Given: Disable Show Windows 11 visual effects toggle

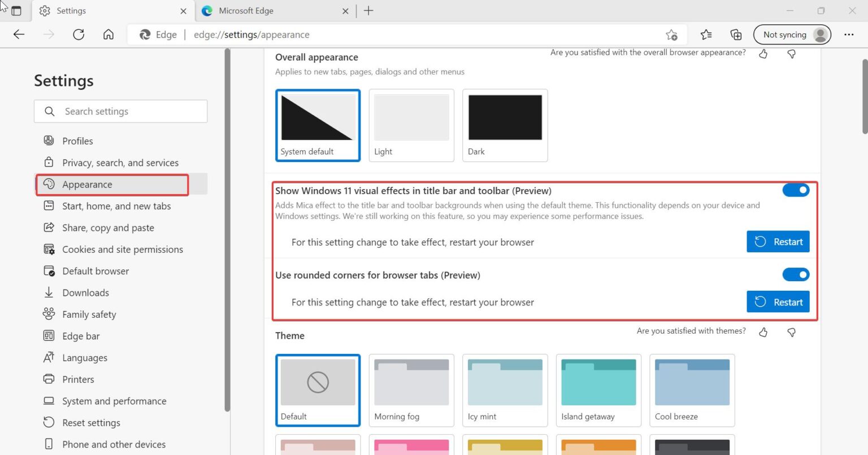Looking at the screenshot, I should click(796, 190).
